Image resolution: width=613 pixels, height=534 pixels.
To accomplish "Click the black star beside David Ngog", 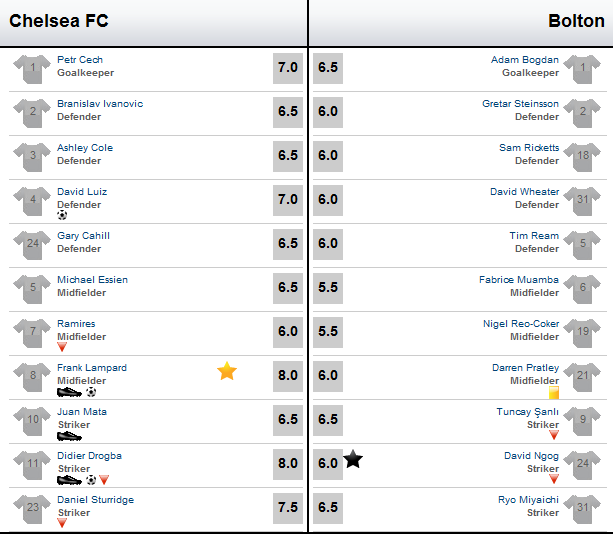I will click(x=353, y=459).
